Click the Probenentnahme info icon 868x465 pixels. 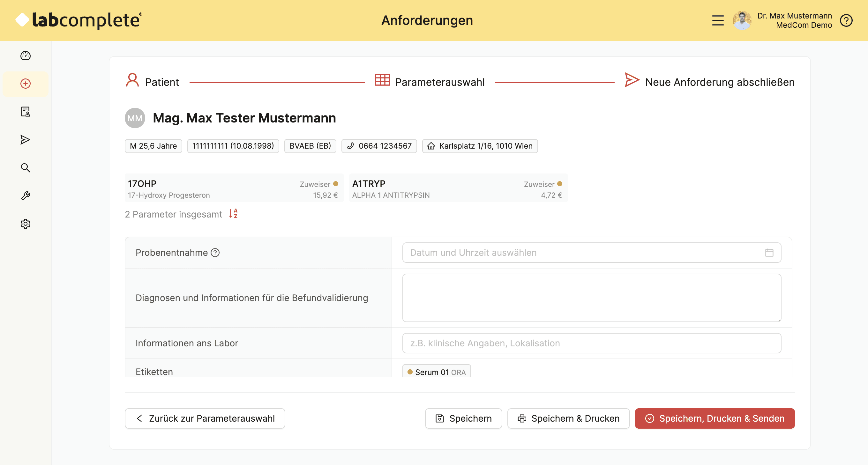216,252
